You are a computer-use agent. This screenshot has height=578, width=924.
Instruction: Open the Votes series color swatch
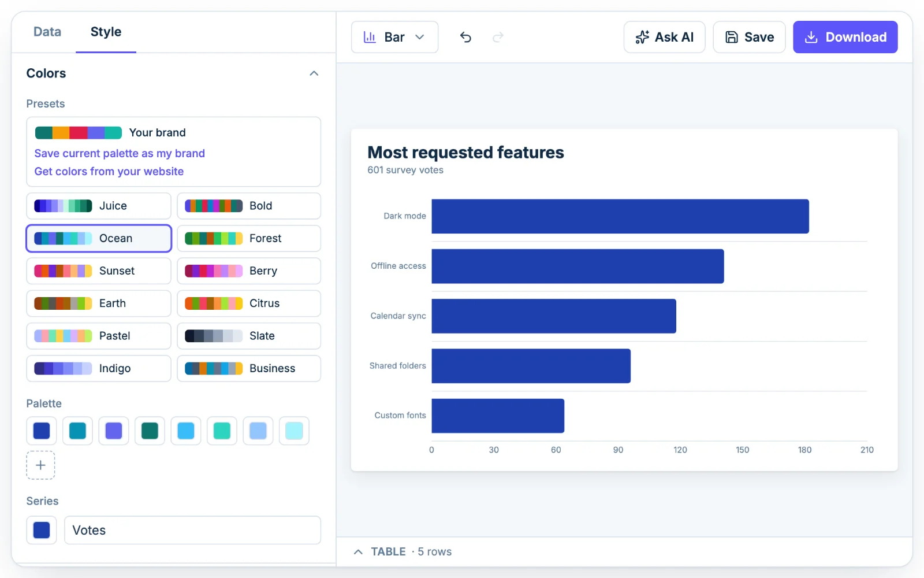click(x=42, y=530)
